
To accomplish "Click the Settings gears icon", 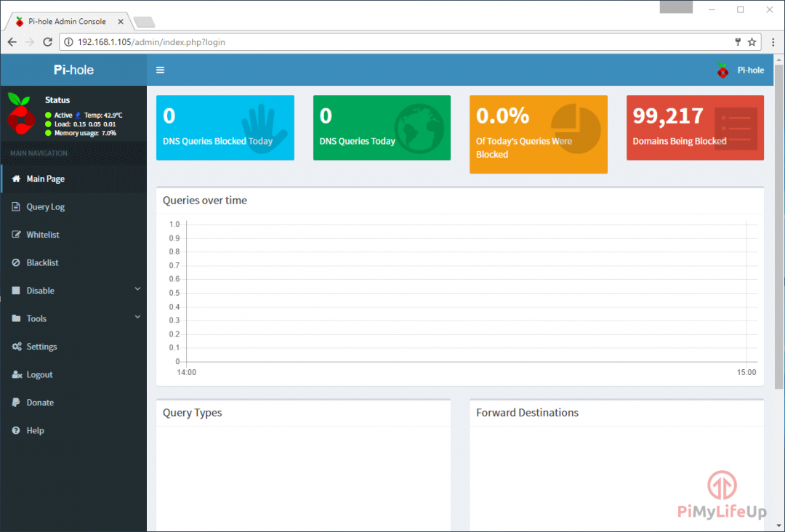I will coord(16,347).
